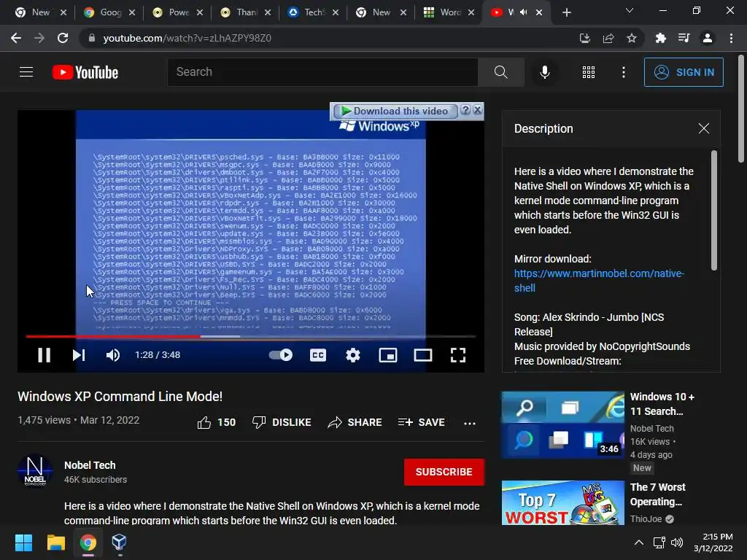Click Download this video button
Image resolution: width=747 pixels, height=560 pixels.
395,111
